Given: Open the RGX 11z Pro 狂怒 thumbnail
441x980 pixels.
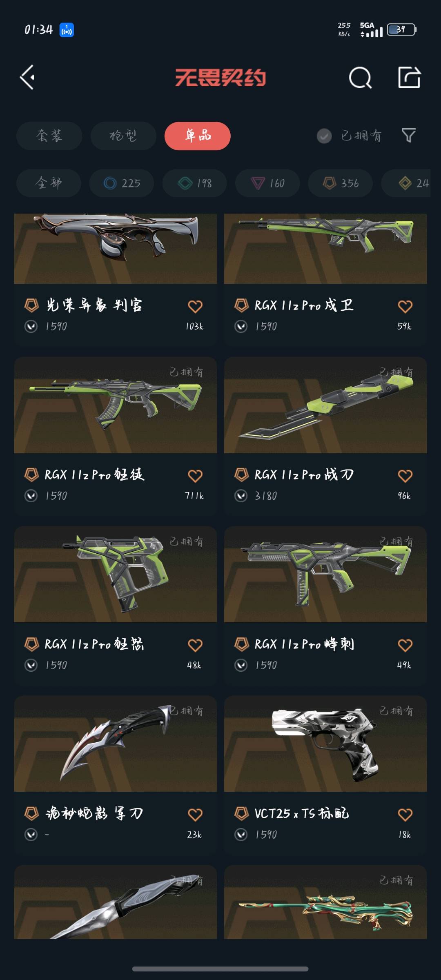Looking at the screenshot, I should point(116,574).
